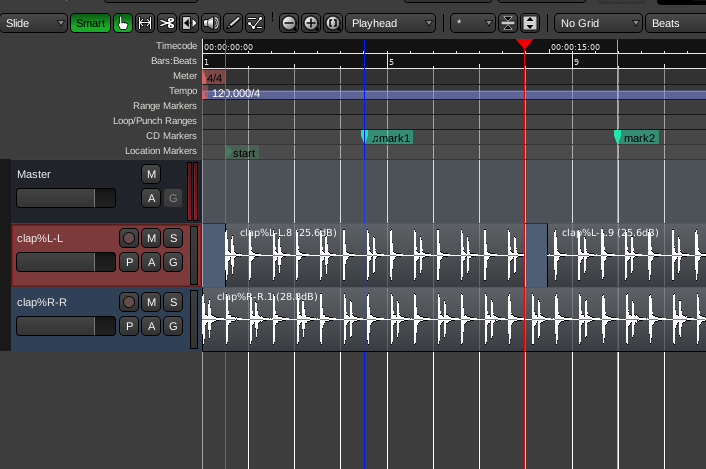Open the Playhead zoom focus dropdown
Screen dimensions: 706x469
tap(391, 23)
